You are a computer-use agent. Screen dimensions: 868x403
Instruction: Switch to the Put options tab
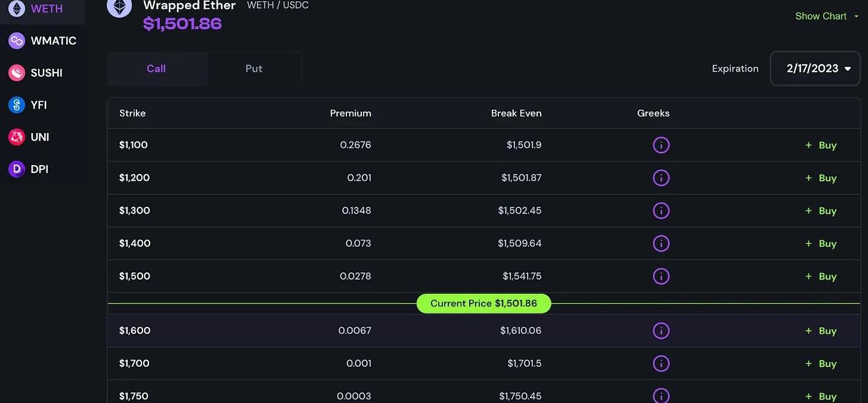pyautogui.click(x=254, y=69)
